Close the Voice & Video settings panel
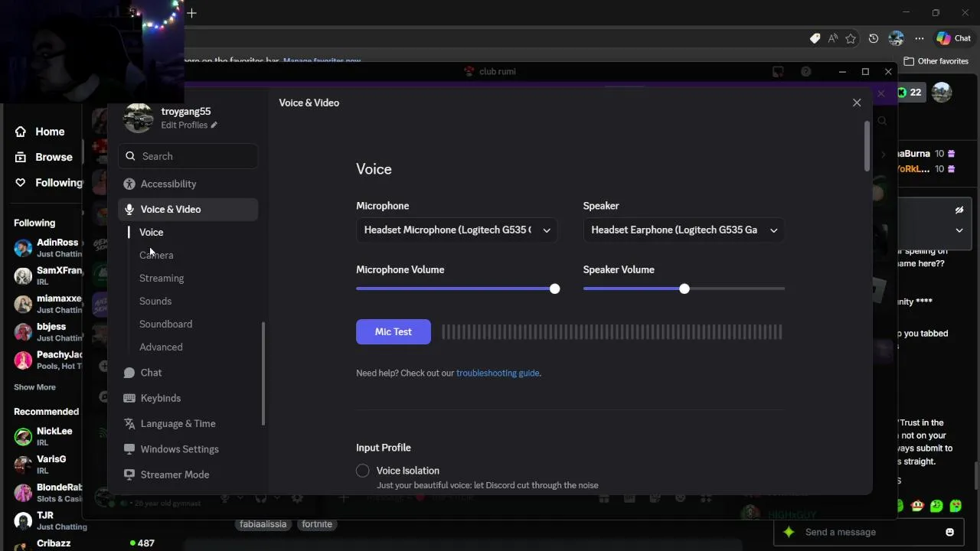980x551 pixels. click(857, 103)
